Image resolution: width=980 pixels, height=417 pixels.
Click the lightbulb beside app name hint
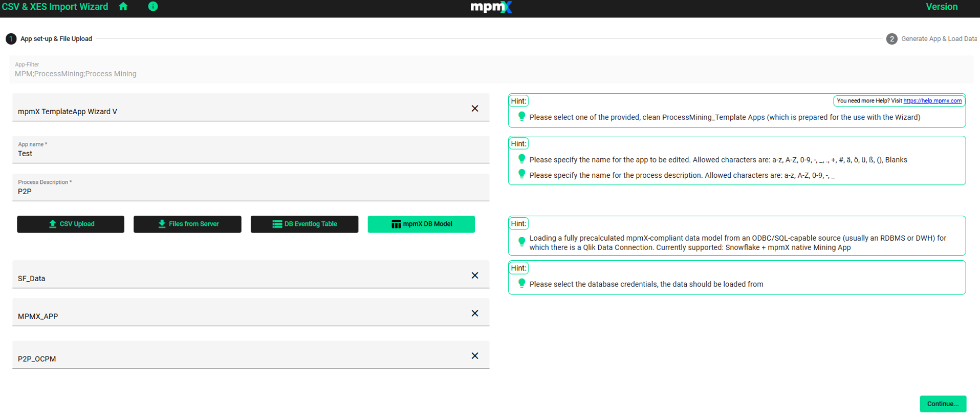[x=521, y=159]
